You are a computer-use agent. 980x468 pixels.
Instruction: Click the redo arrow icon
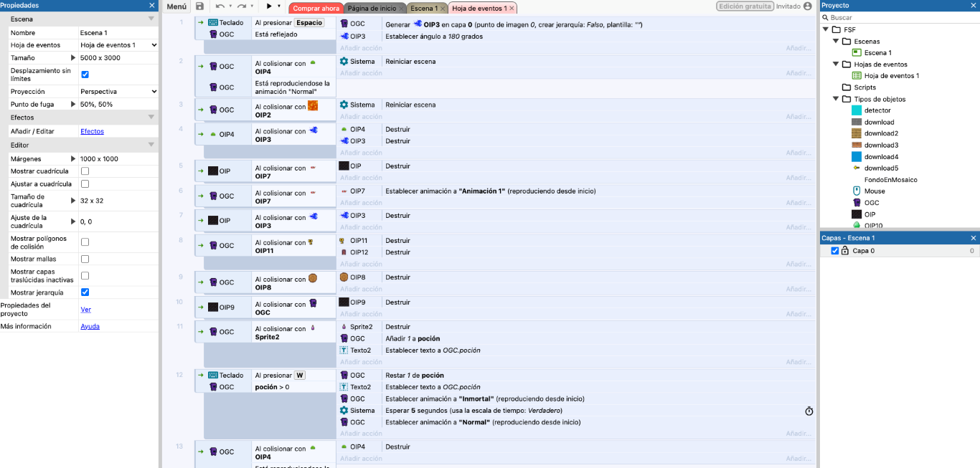click(242, 6)
